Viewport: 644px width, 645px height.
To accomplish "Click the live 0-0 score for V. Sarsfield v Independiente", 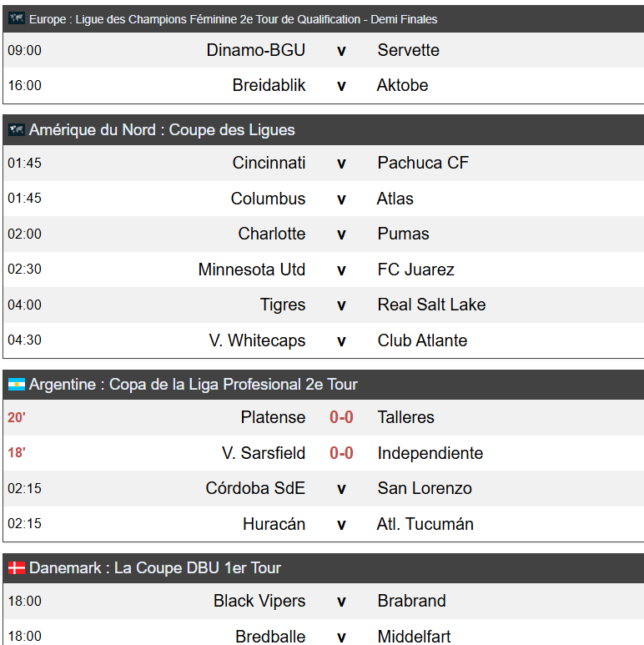I will click(x=341, y=453).
